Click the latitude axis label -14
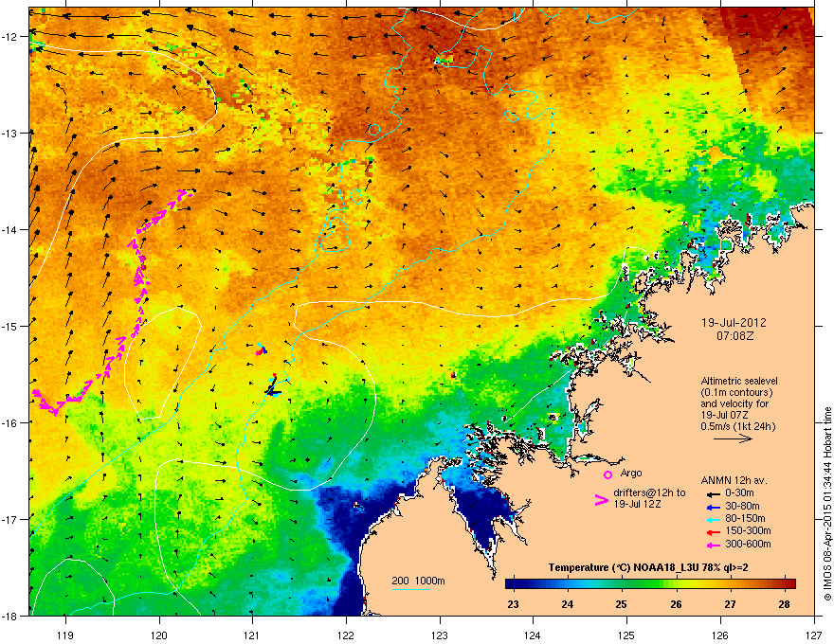Screen dimensions: 834x644 [9, 229]
